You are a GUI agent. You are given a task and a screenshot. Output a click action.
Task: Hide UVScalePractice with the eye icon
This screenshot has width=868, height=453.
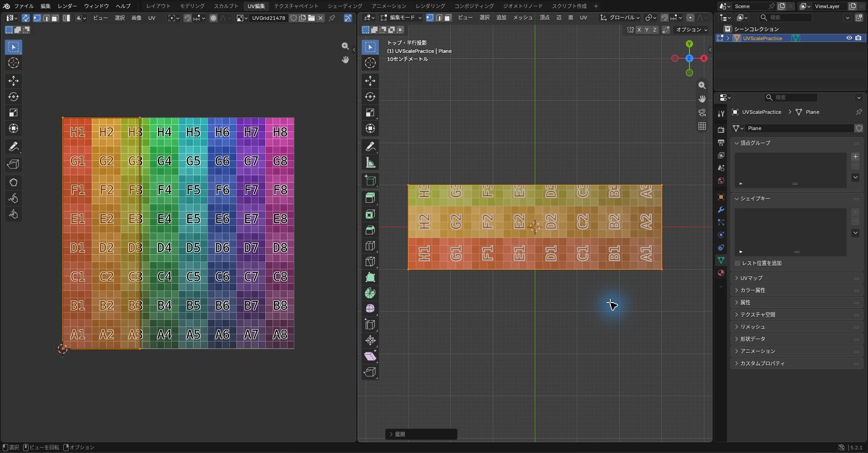(849, 38)
